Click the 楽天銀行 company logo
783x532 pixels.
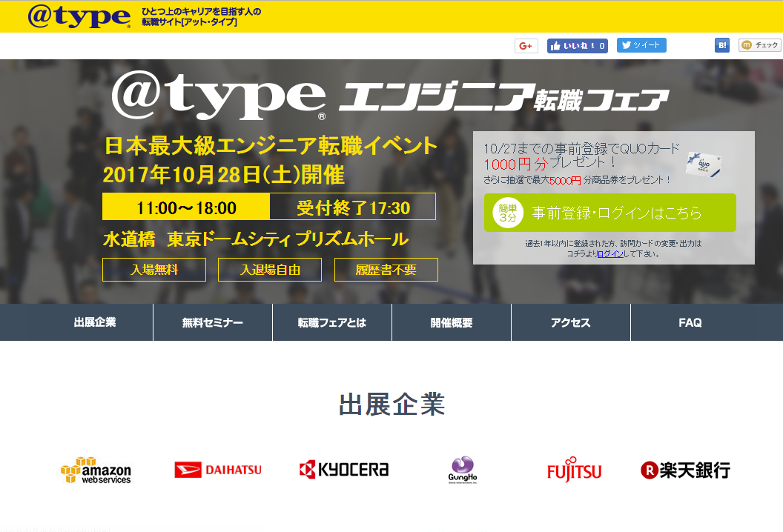tap(685, 470)
